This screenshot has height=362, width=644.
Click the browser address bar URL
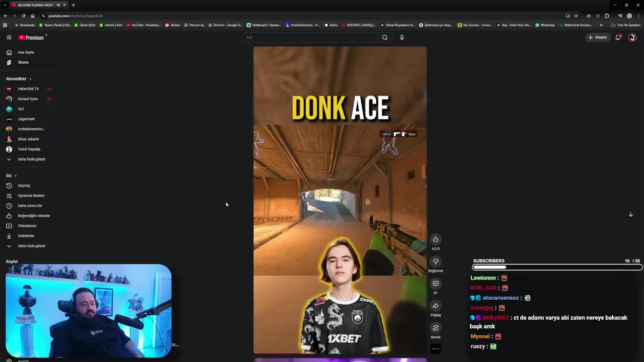pos(75,16)
